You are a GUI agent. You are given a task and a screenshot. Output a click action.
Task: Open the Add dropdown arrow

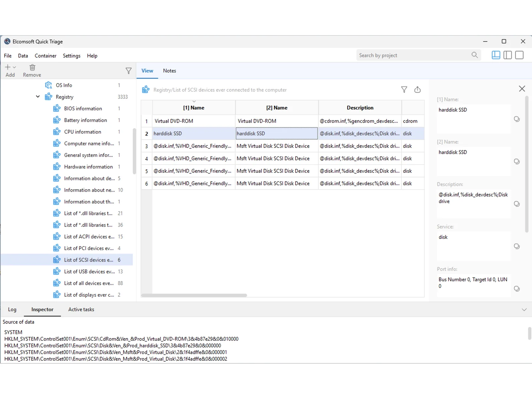click(x=14, y=67)
